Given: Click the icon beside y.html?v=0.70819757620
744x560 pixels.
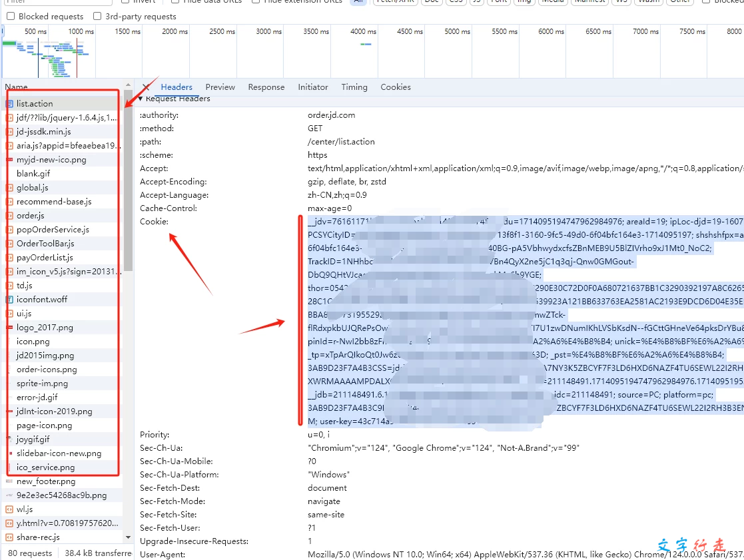Looking at the screenshot, I should (x=9, y=523).
